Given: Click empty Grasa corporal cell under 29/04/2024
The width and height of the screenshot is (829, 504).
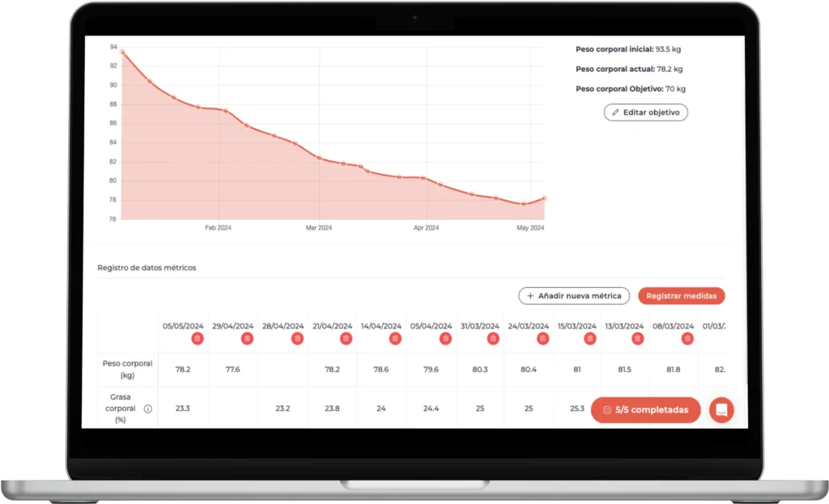Looking at the screenshot, I should 232,409.
